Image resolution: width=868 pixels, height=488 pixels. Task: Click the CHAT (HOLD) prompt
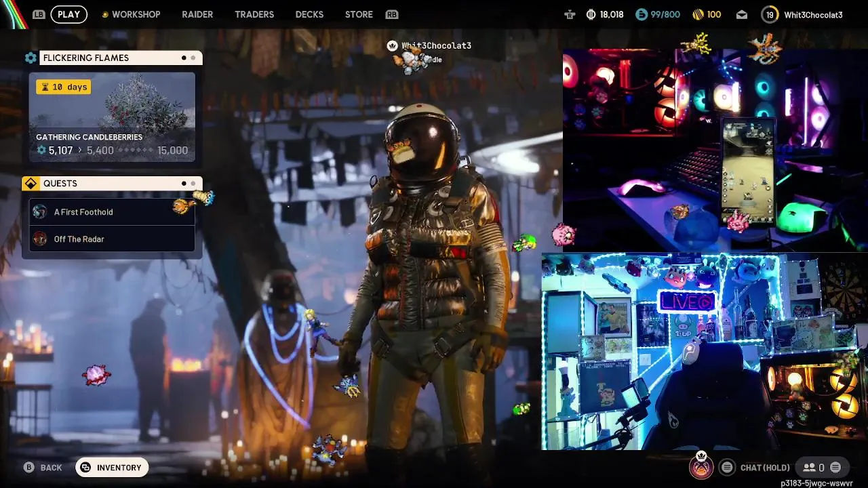765,468
